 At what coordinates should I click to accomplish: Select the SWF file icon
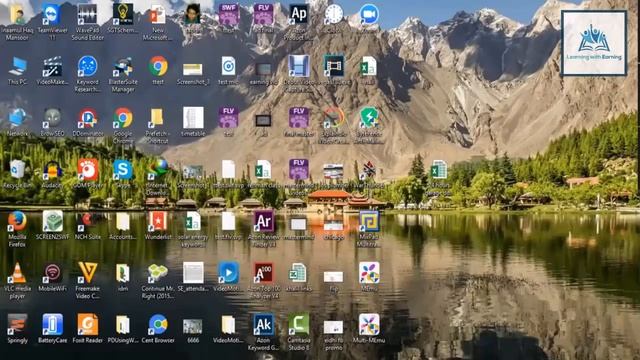(229, 15)
